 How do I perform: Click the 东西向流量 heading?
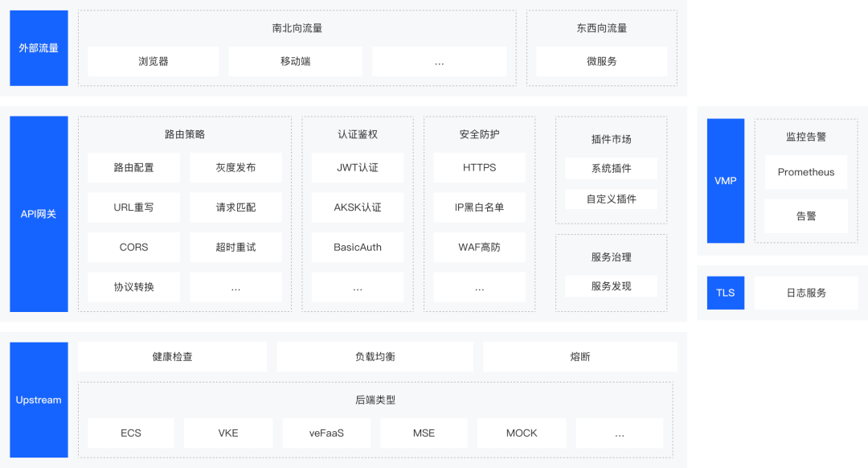[602, 28]
